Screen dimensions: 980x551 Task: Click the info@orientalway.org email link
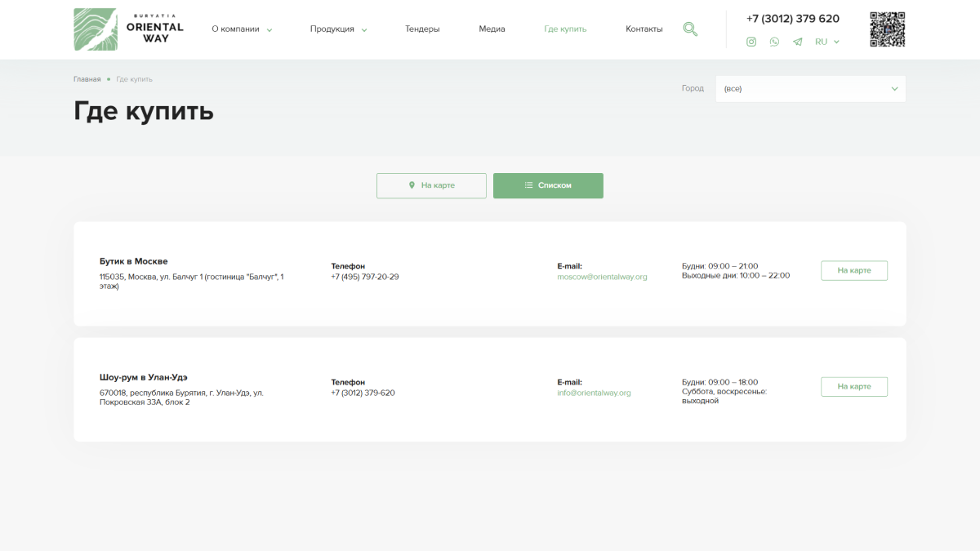click(594, 393)
